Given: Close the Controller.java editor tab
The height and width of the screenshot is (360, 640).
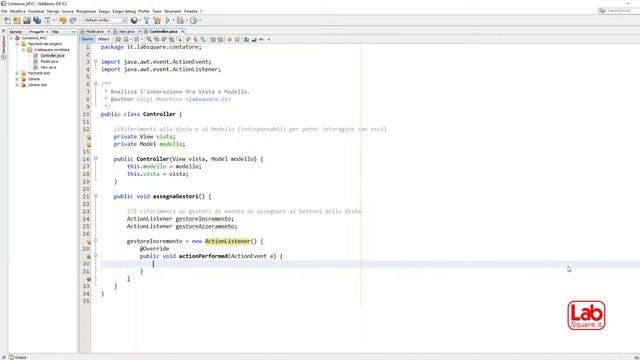Looking at the screenshot, I should click(x=182, y=31).
